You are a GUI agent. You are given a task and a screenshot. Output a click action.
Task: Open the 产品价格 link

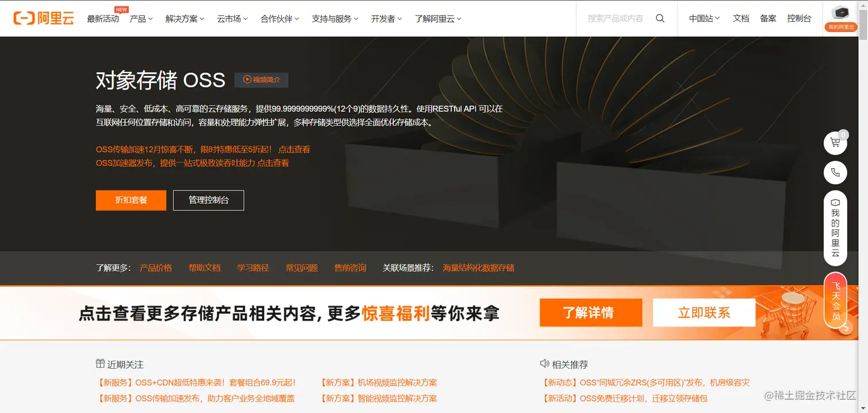[156, 268]
